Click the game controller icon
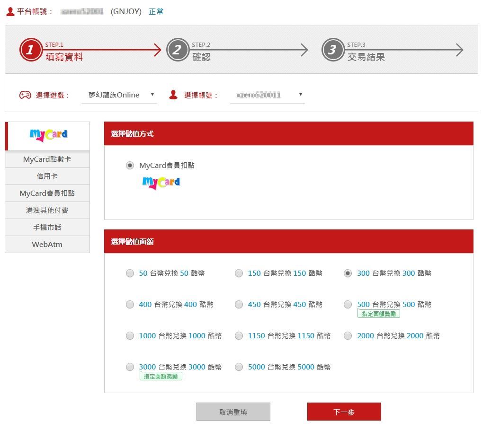Viewport: 491px width, 448px height. (x=25, y=95)
